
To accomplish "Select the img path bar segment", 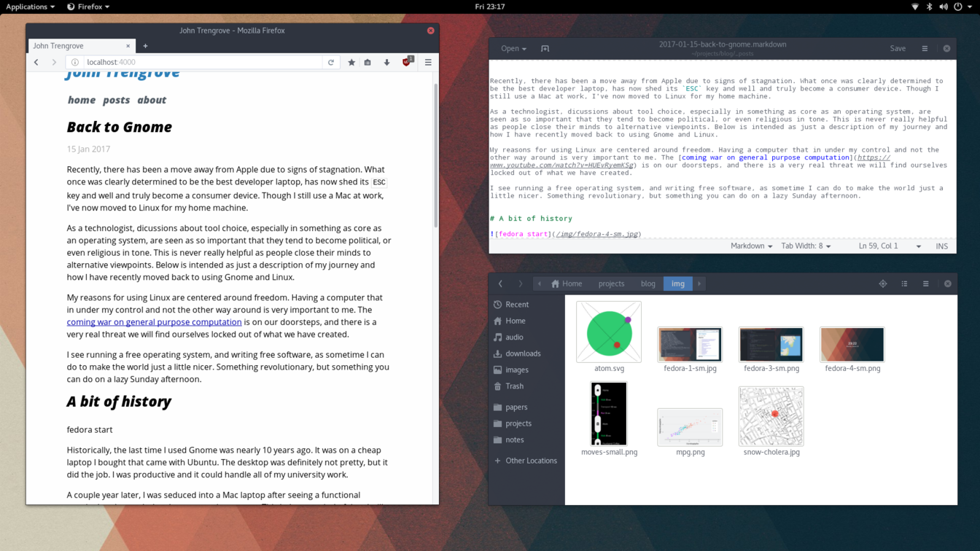I will tap(678, 284).
